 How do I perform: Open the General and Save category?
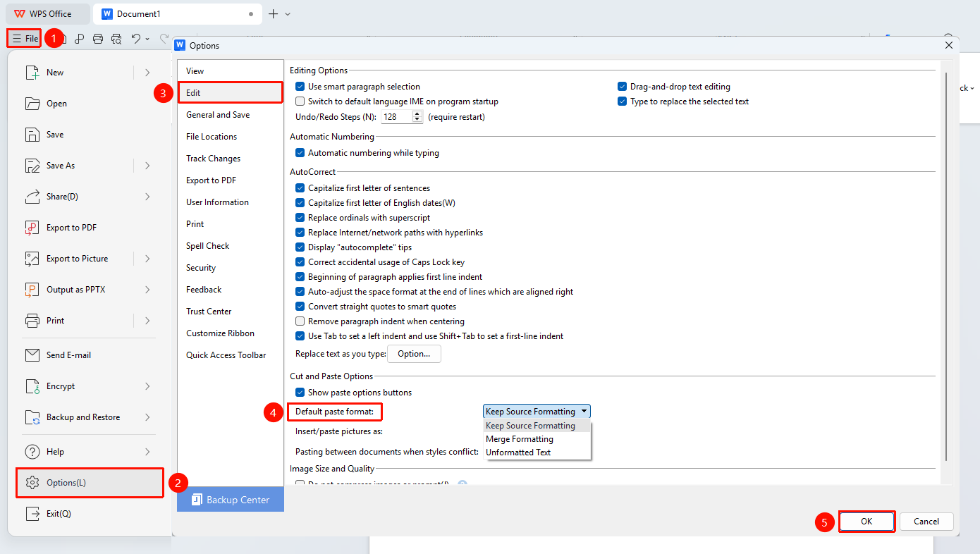tap(230, 115)
